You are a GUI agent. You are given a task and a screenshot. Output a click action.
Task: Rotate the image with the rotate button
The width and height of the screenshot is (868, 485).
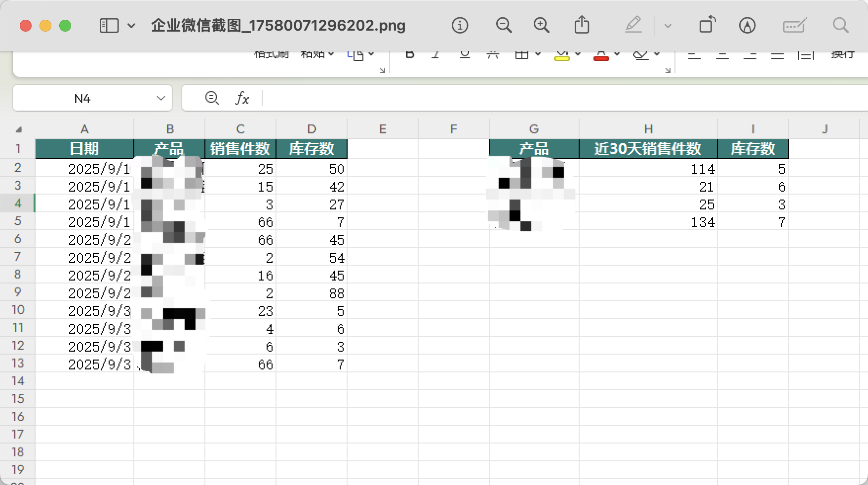(707, 25)
